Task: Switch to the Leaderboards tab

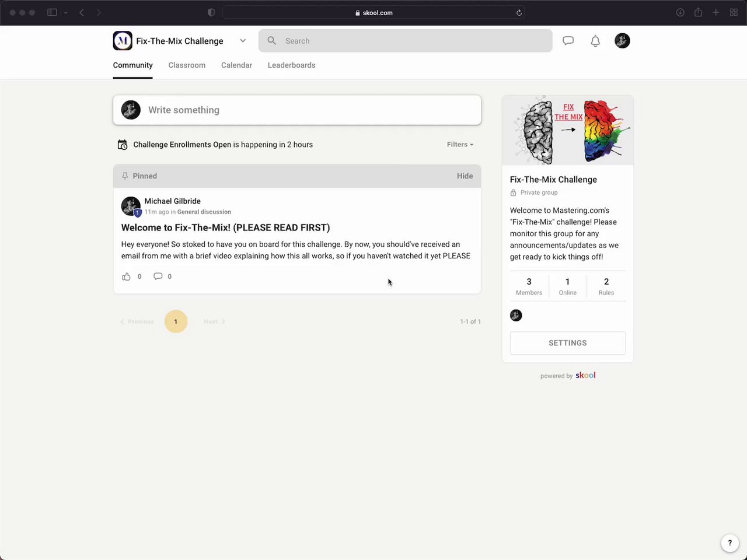Action: click(x=291, y=65)
